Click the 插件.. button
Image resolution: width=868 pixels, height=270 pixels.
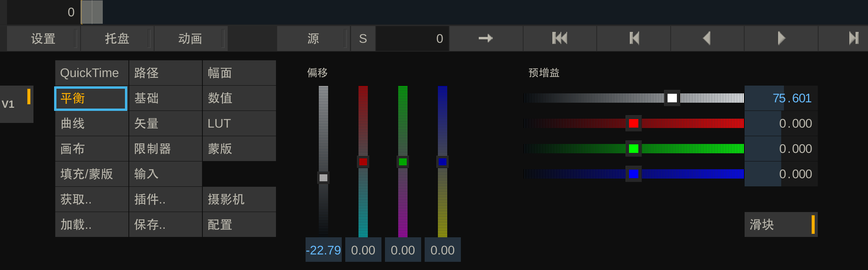(165, 199)
